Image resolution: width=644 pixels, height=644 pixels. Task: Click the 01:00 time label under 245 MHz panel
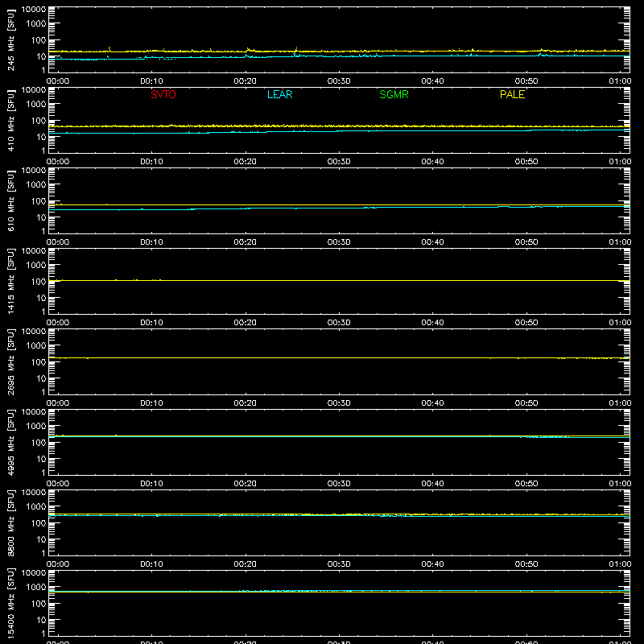(620, 81)
